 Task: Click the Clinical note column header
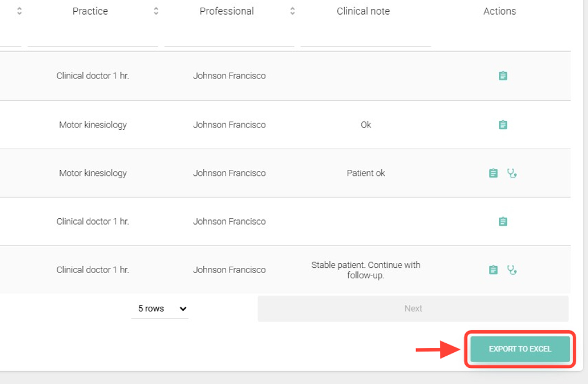click(363, 11)
